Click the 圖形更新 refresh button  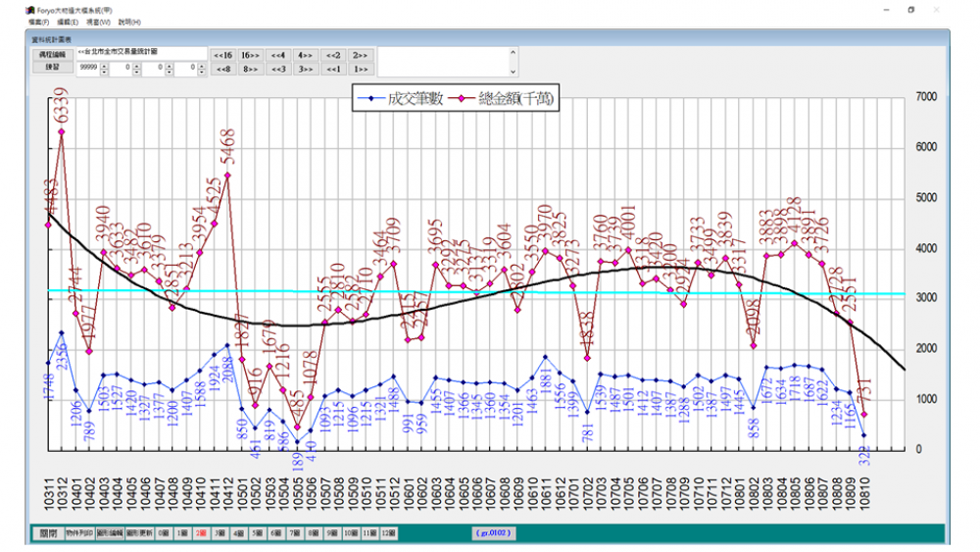(138, 532)
